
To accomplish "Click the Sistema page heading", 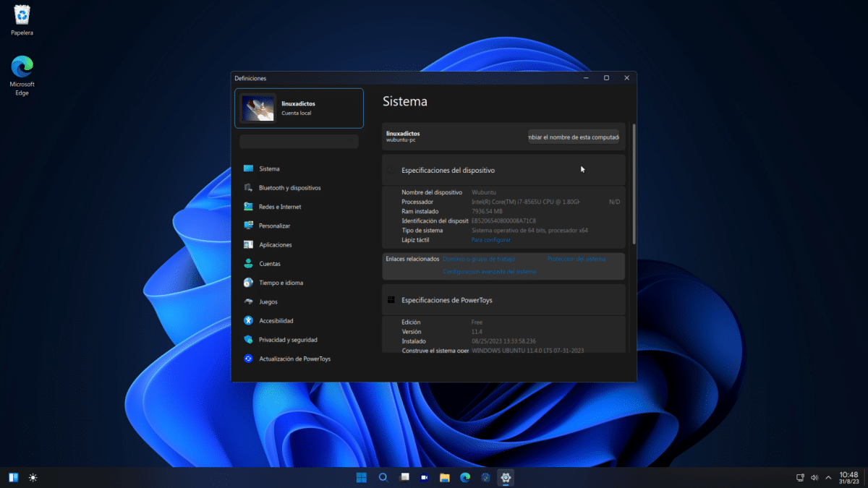I will (405, 102).
